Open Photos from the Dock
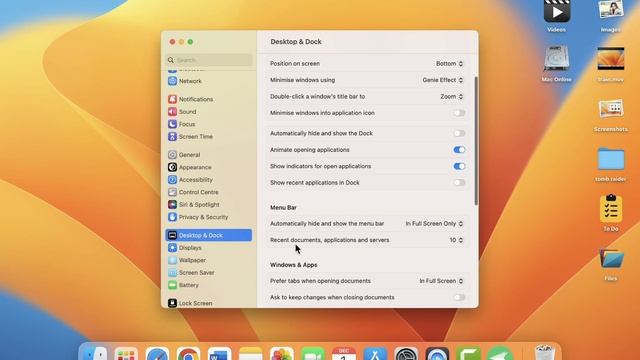This screenshot has height=360, width=640. coord(282,353)
